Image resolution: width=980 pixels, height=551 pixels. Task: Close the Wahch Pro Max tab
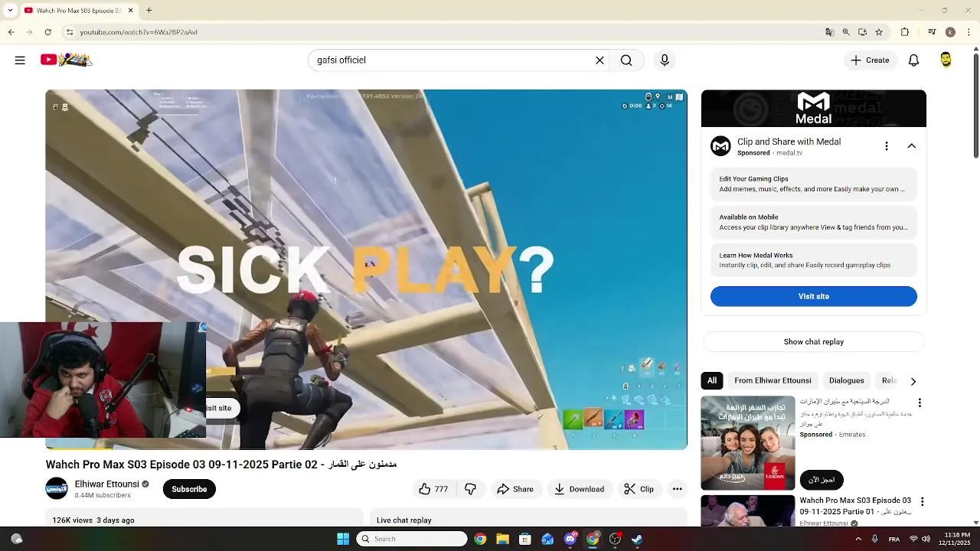[130, 11]
